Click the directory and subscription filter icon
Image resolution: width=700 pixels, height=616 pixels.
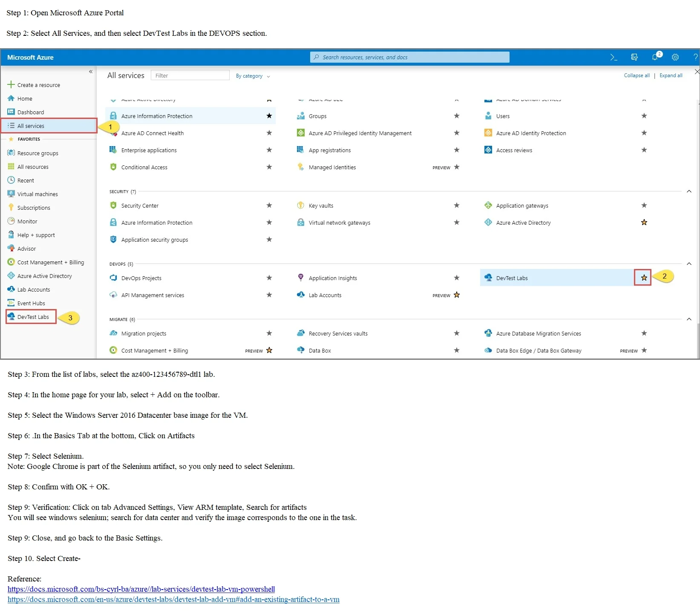pyautogui.click(x=634, y=57)
